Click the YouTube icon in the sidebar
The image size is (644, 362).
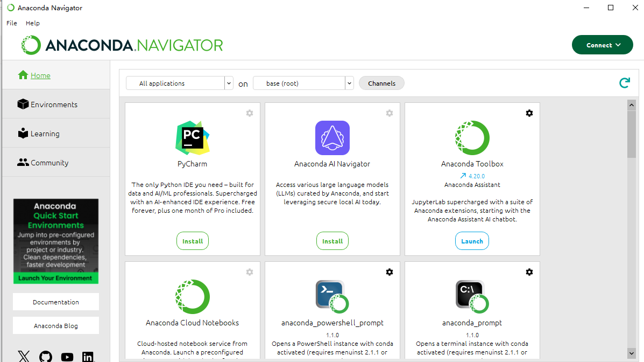(x=67, y=357)
